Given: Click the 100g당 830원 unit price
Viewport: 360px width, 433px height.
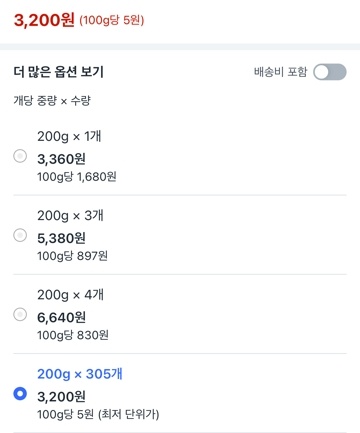Looking at the screenshot, I should tap(73, 335).
